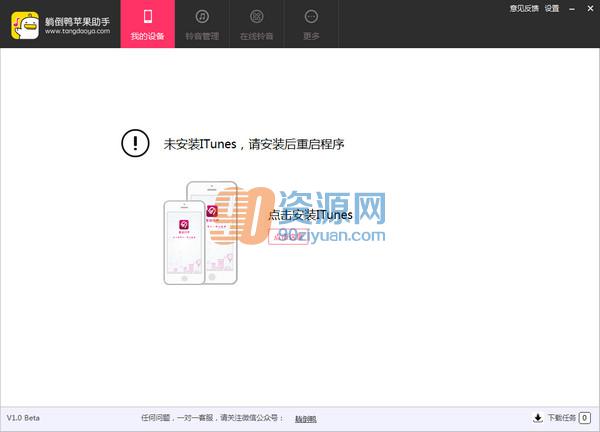Click the pink install iTunes button
This screenshot has width=600, height=432.
click(x=288, y=236)
